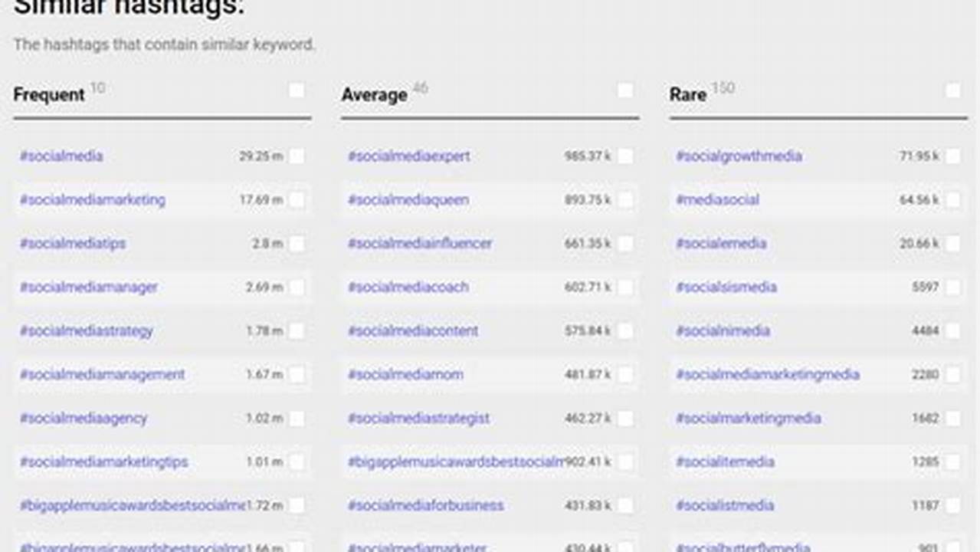Viewport: 980px width, 552px height.
Task: Click the #socialmediainfluencer hashtag
Action: (x=420, y=243)
